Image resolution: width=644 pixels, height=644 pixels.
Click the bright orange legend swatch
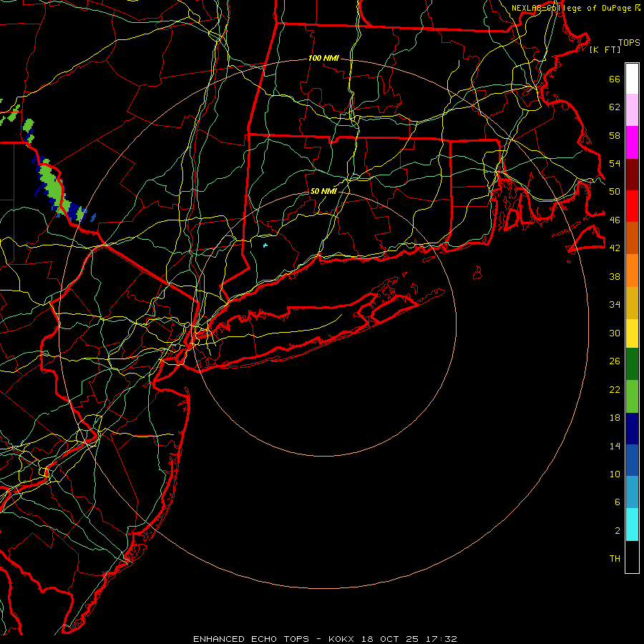point(632,270)
